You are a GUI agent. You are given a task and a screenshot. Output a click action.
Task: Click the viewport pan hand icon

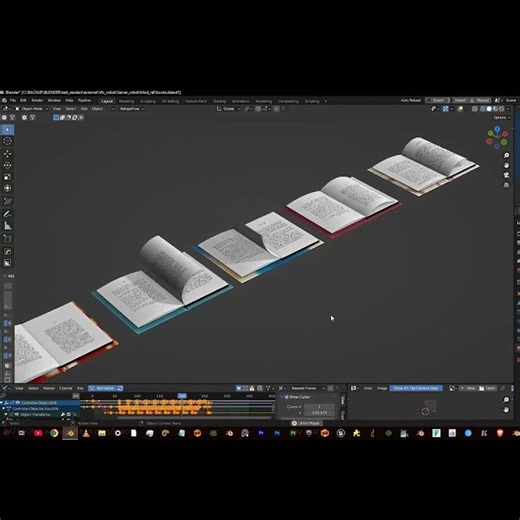point(506,166)
